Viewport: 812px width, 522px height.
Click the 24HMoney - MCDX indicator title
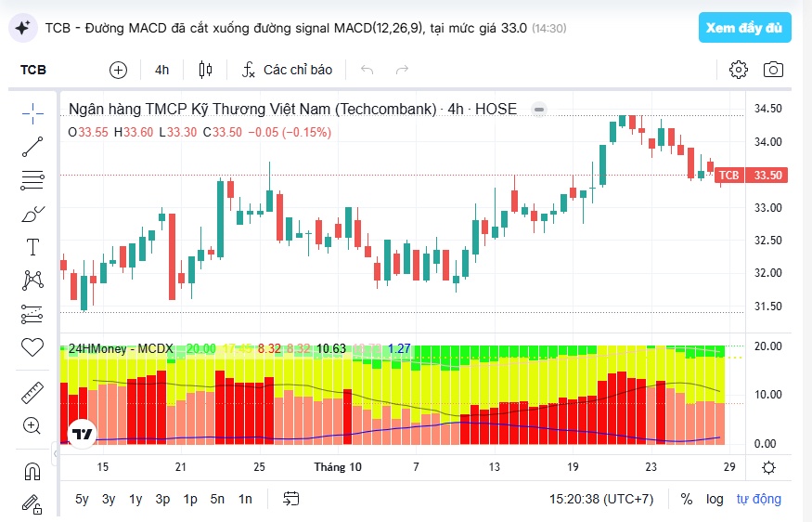click(121, 348)
